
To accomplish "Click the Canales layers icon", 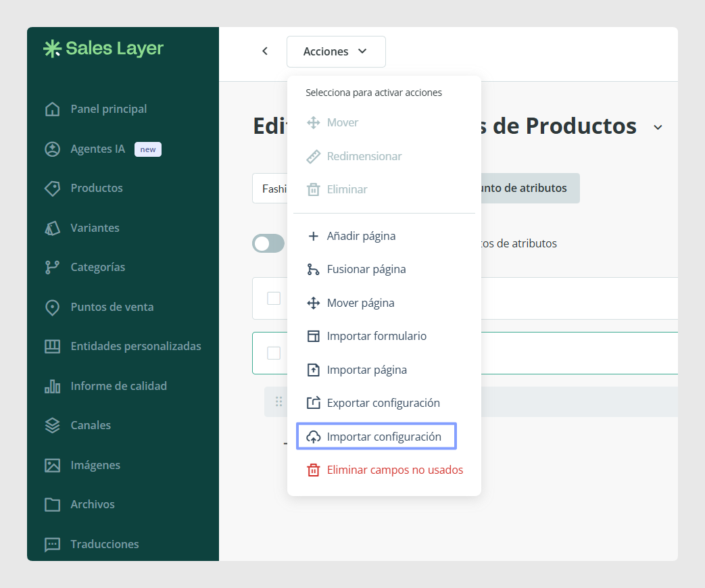I will coord(52,425).
